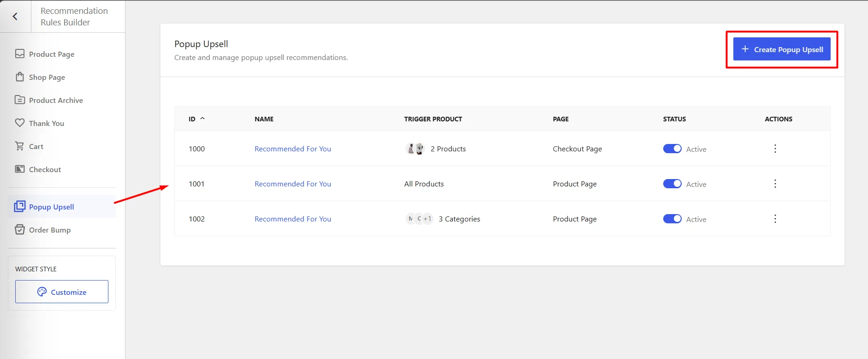Click the Cart icon in sidebar
This screenshot has width=868, height=359.
coord(20,146)
